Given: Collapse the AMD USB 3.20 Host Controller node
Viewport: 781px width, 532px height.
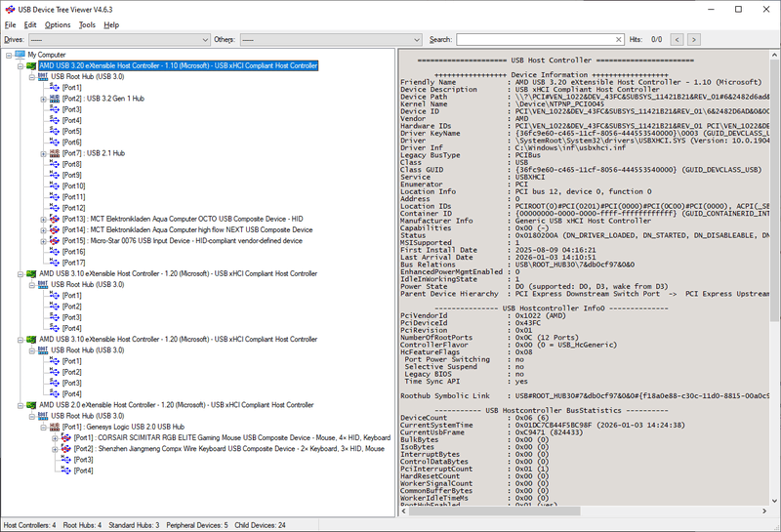Looking at the screenshot, I should (x=21, y=65).
